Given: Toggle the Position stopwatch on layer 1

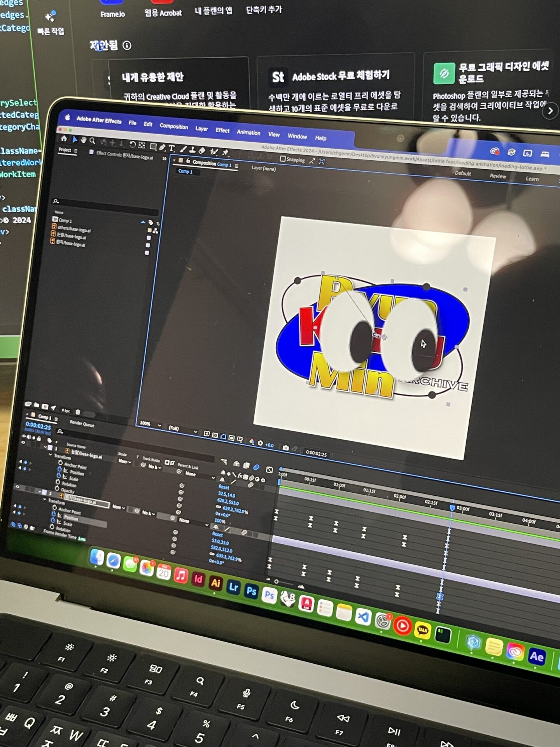Looking at the screenshot, I should click(x=59, y=470).
